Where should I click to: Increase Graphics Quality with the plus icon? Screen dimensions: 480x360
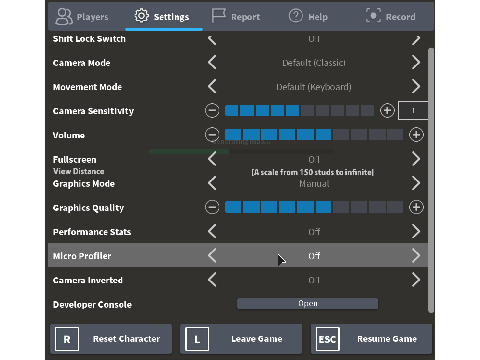(x=416, y=207)
